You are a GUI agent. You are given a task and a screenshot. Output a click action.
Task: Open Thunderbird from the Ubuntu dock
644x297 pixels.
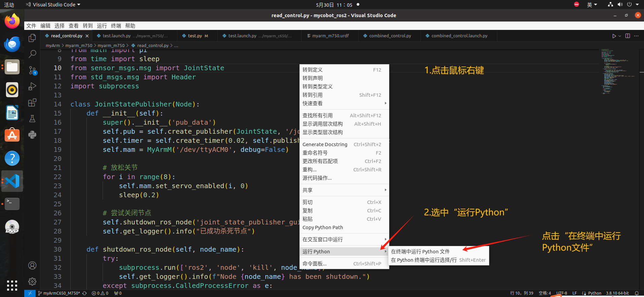coord(12,44)
